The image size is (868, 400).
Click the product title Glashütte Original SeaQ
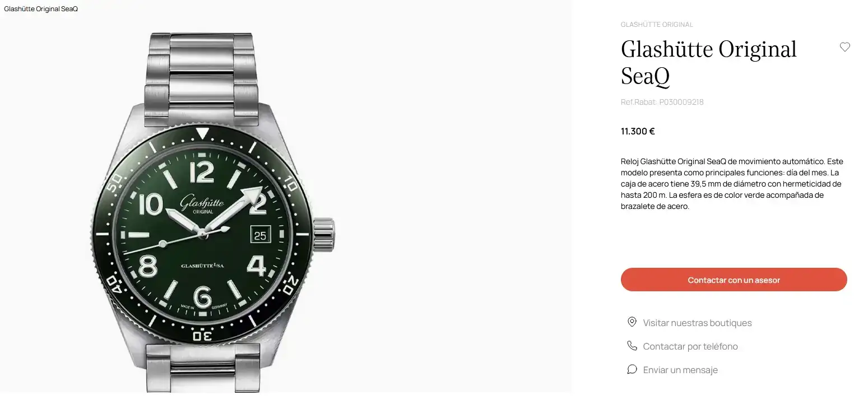pos(708,62)
